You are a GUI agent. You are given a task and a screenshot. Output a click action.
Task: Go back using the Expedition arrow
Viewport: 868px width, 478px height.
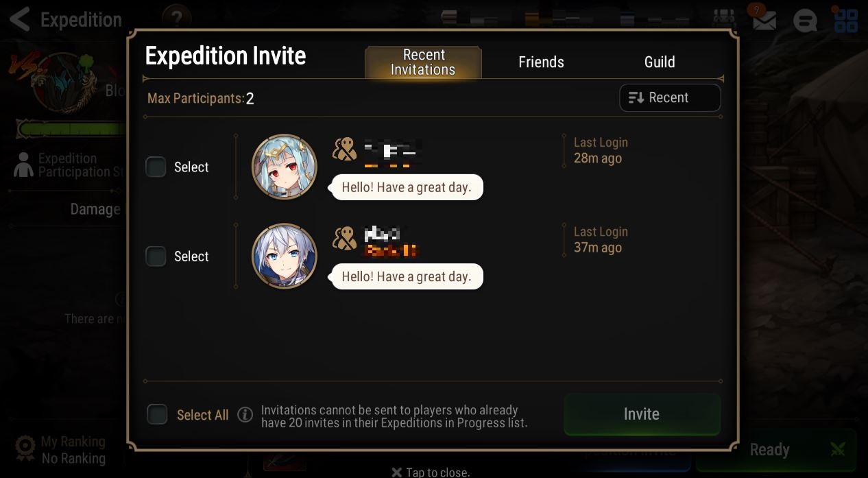click(20, 19)
